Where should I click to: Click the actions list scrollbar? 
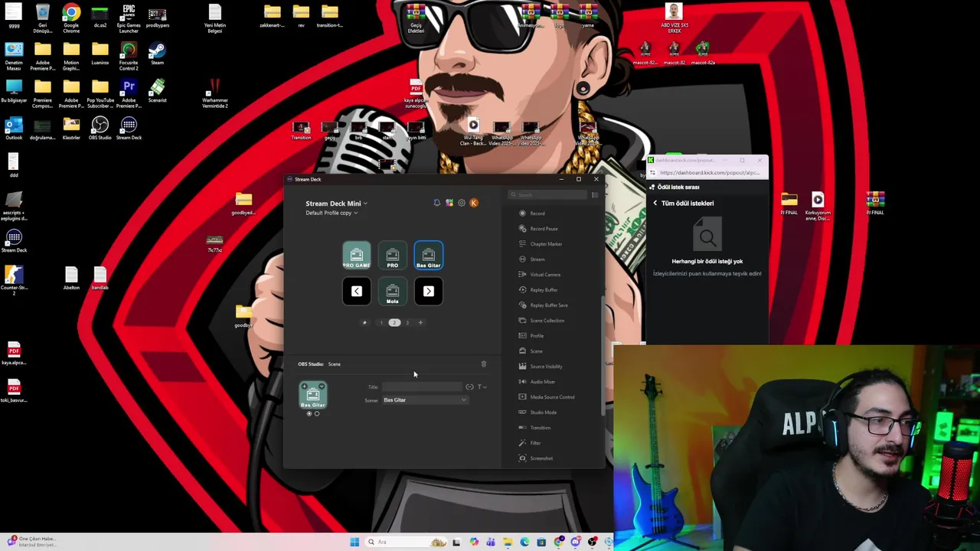pyautogui.click(x=603, y=356)
